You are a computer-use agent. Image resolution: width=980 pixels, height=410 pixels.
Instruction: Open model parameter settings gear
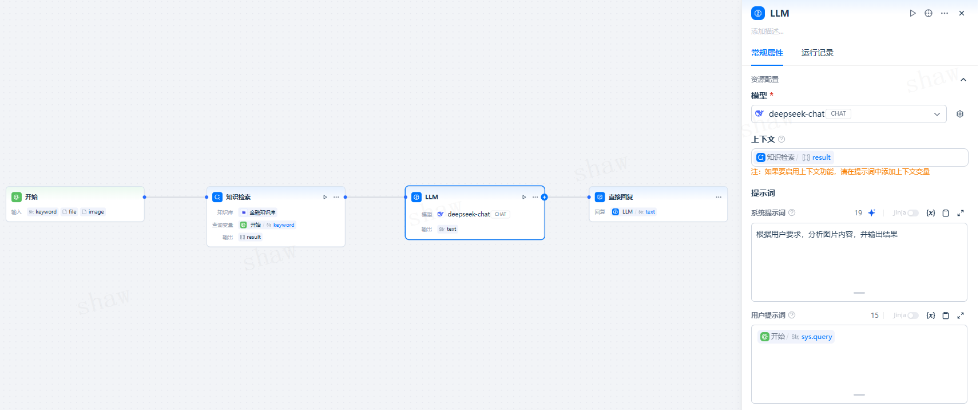tap(960, 114)
